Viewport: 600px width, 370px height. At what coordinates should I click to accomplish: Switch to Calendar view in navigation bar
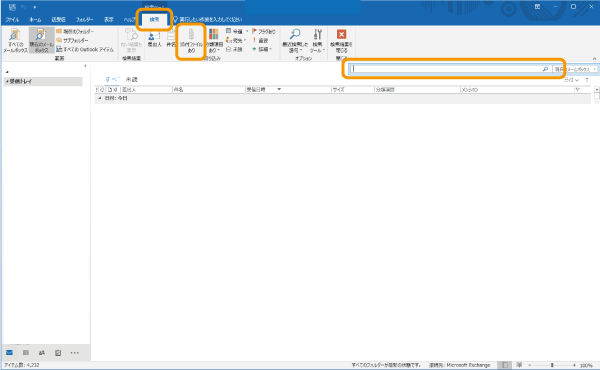pos(26,352)
